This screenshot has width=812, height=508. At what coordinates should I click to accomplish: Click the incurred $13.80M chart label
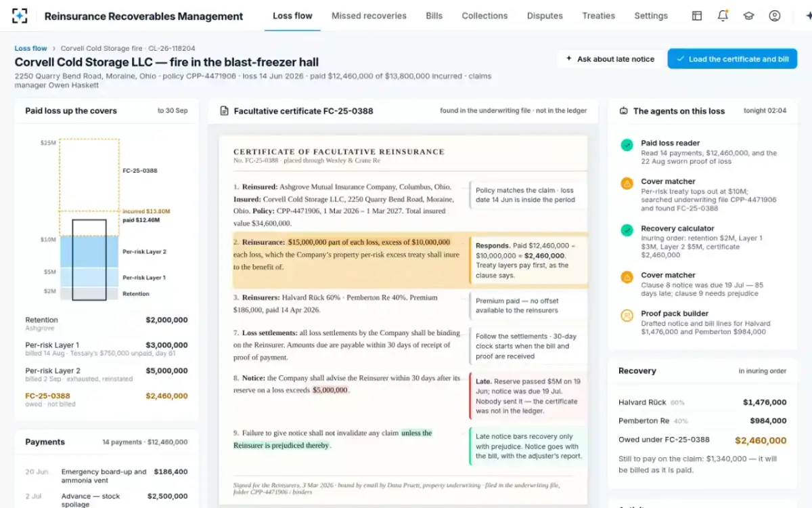[x=146, y=211]
